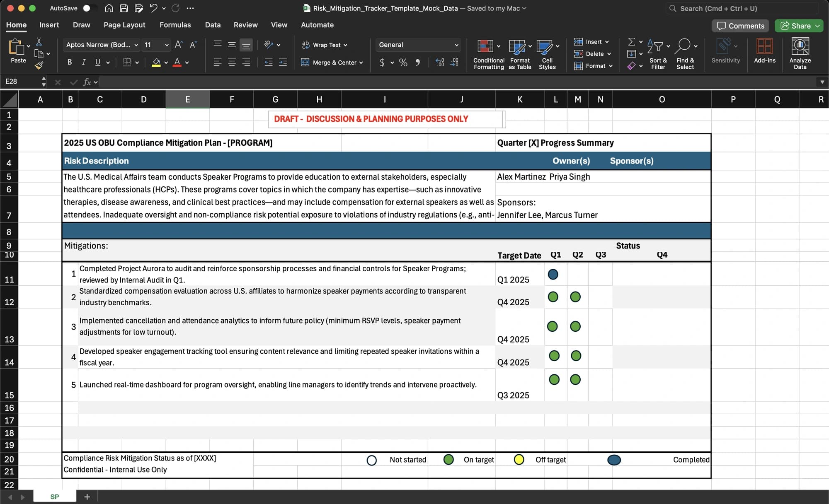Image resolution: width=829 pixels, height=504 pixels.
Task: Go to the Review tab
Action: (245, 25)
